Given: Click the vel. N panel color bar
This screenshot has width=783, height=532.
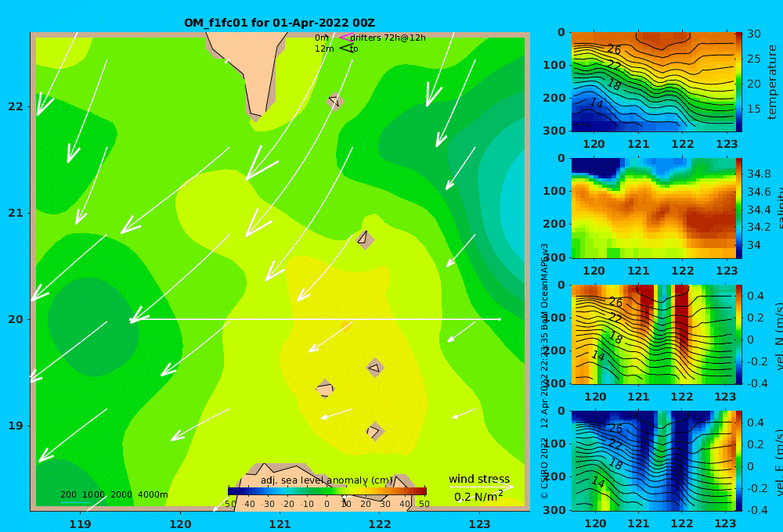Looking at the screenshot, I should [738, 335].
